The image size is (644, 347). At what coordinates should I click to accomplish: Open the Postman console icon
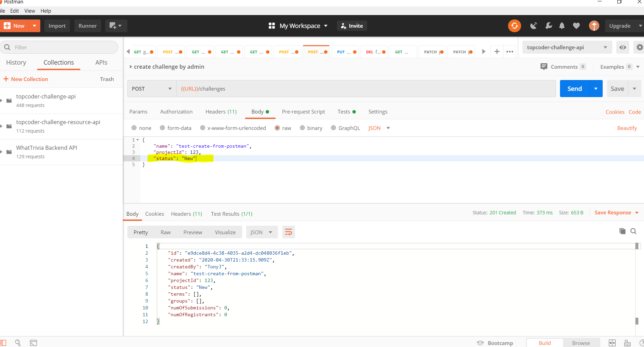(x=33, y=343)
